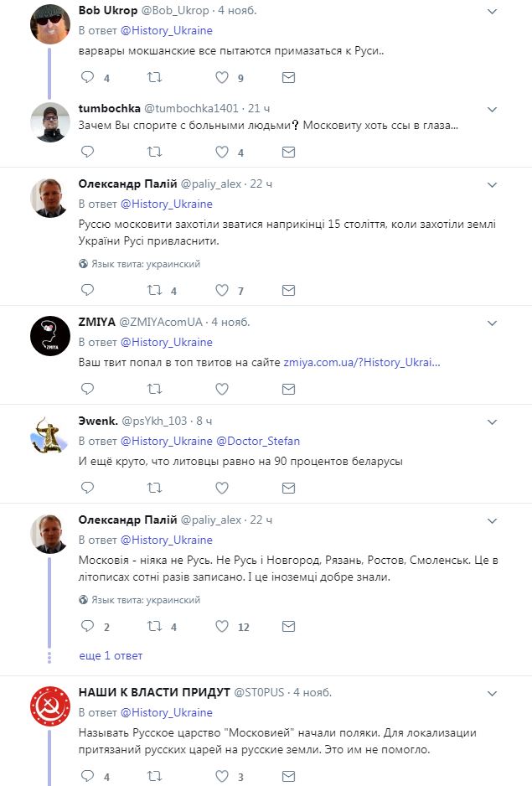Screen dimensions: 532x786
Task: Open dropdown menu on ZMIYA's tweet
Action: [493, 323]
